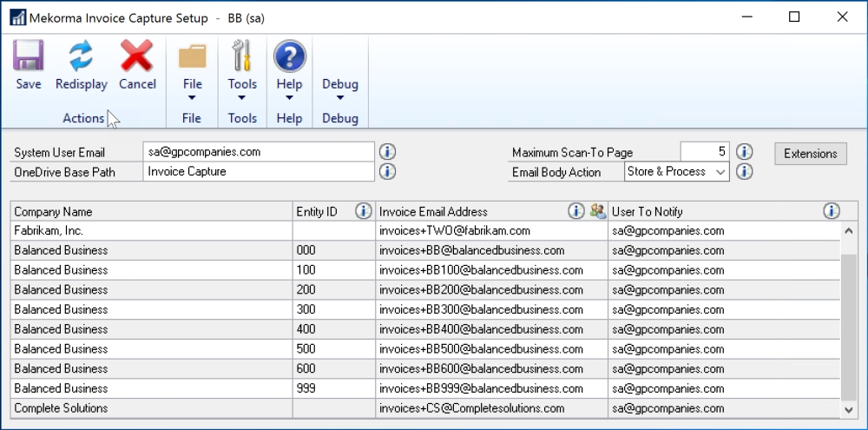Click invoices+BB@balancedbusiness.com email cell

491,250
